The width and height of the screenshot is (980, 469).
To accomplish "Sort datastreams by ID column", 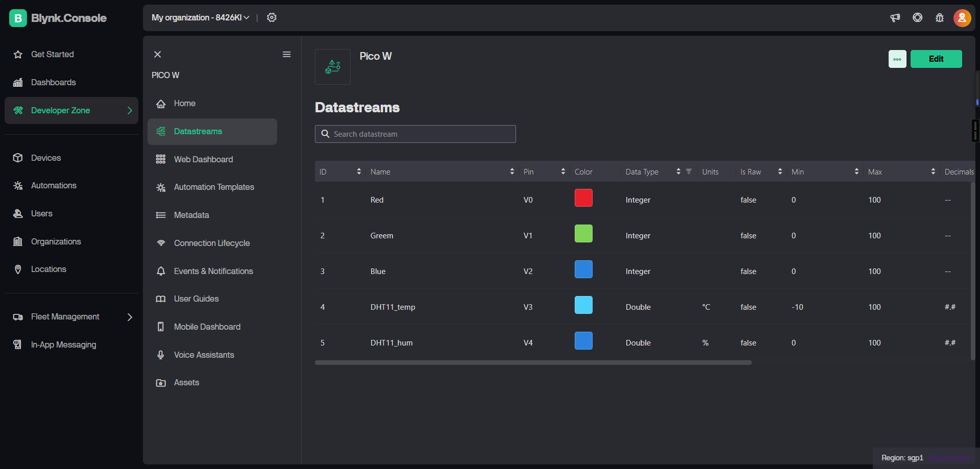I will (359, 171).
